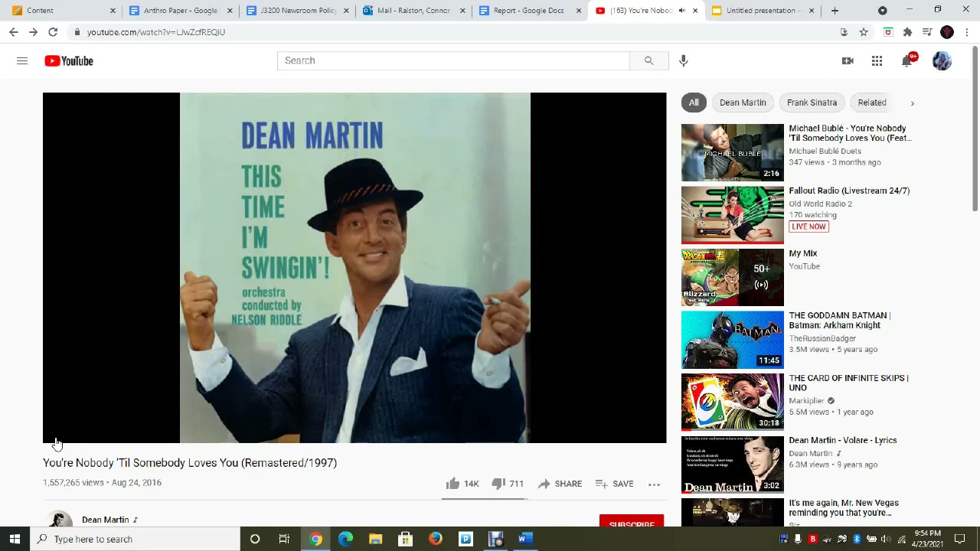
Task: Open Microsoft Edge from the taskbar
Action: point(345,539)
